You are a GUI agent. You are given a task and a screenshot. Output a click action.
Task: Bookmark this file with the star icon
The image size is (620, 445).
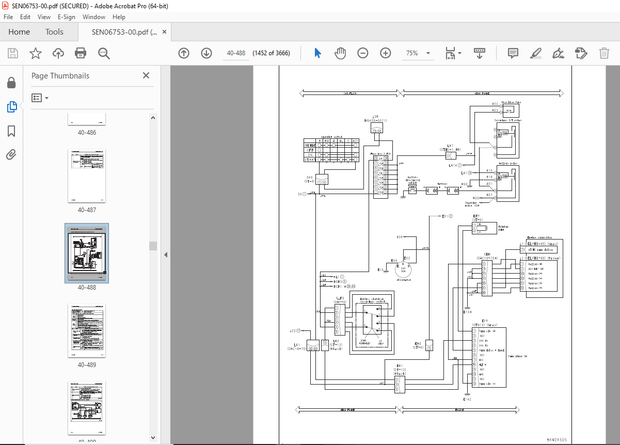pos(35,53)
